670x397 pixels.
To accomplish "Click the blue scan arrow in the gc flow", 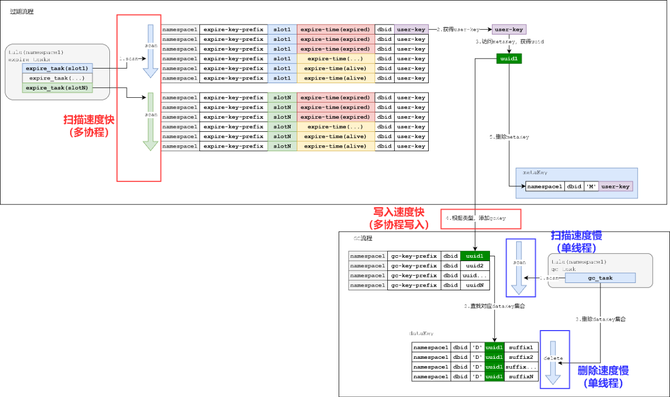I will (519, 268).
